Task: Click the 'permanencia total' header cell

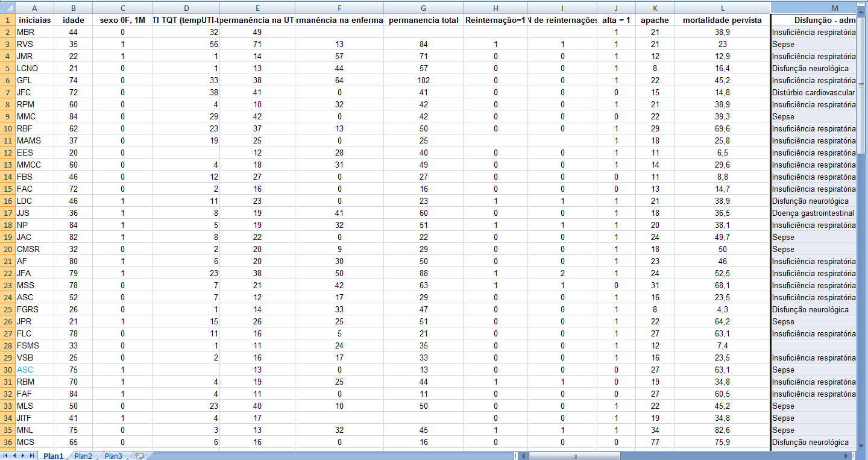Action: [x=424, y=20]
